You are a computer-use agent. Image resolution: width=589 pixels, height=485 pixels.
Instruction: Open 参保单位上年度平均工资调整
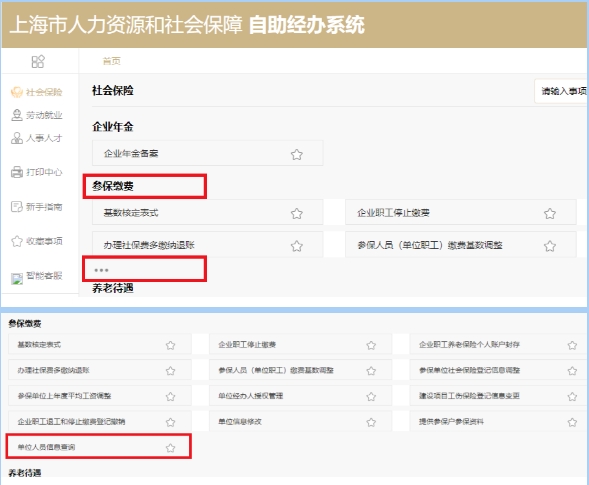[100, 396]
